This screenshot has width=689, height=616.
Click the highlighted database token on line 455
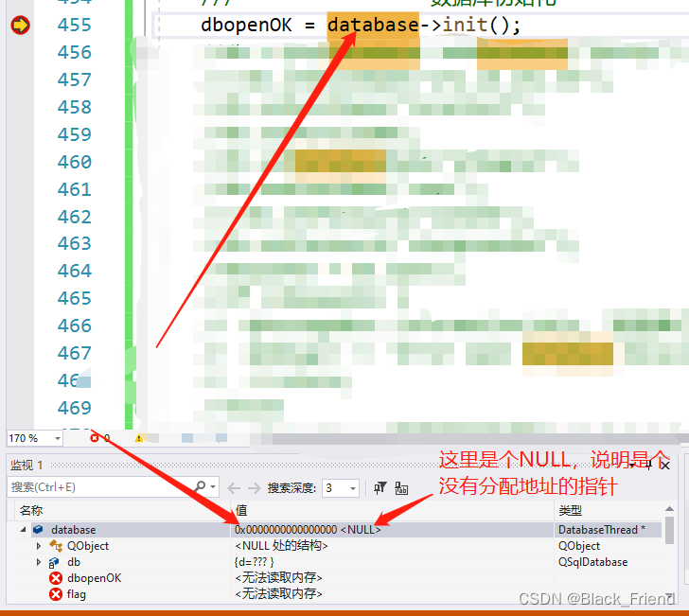(374, 25)
